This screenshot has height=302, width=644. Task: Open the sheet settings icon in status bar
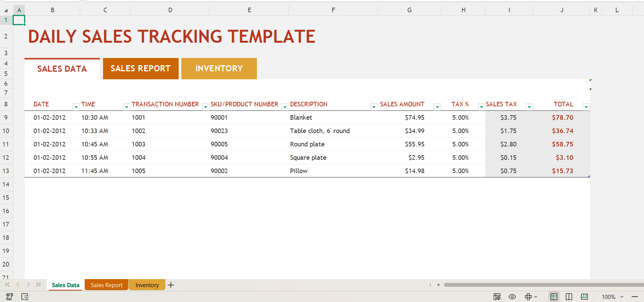(497, 297)
